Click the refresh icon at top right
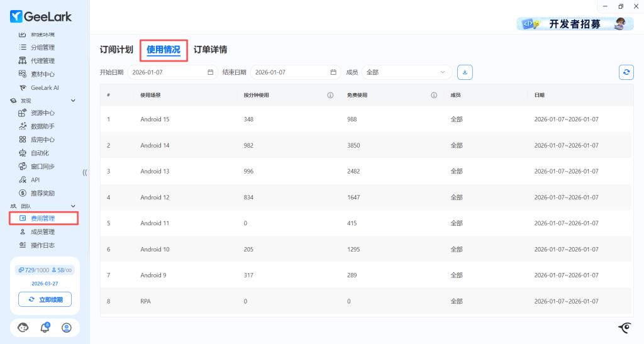644x344 pixels. click(626, 72)
